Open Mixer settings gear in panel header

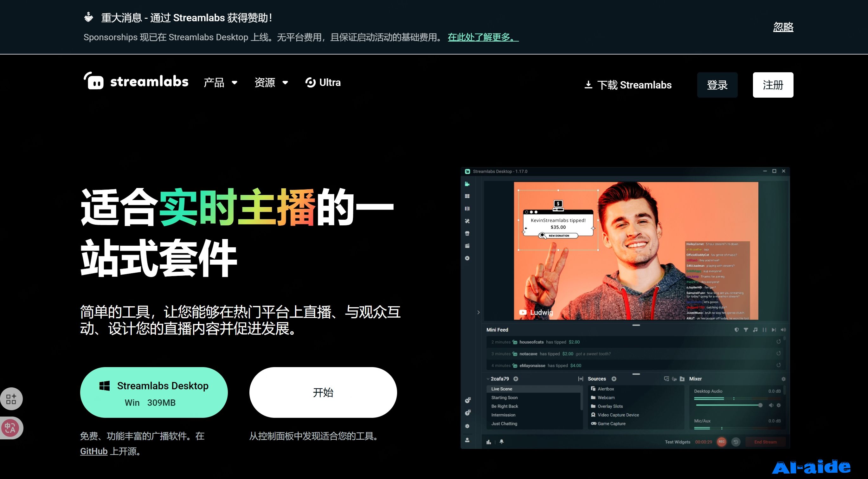[784, 379]
